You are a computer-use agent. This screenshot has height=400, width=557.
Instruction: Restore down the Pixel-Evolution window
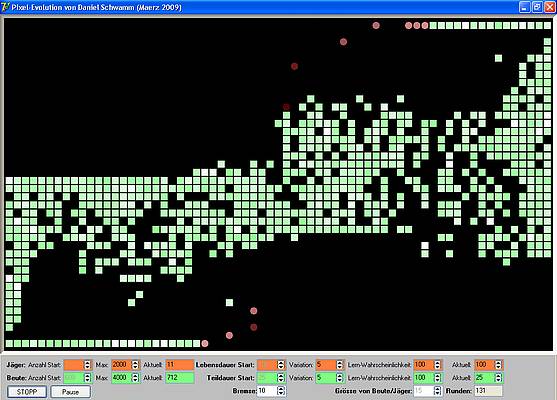[537, 7]
